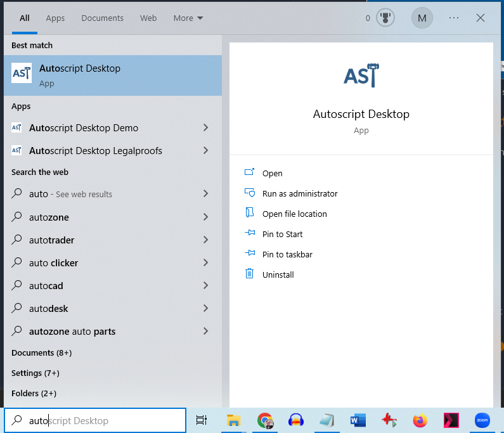Choose Pin to taskbar

point(287,254)
